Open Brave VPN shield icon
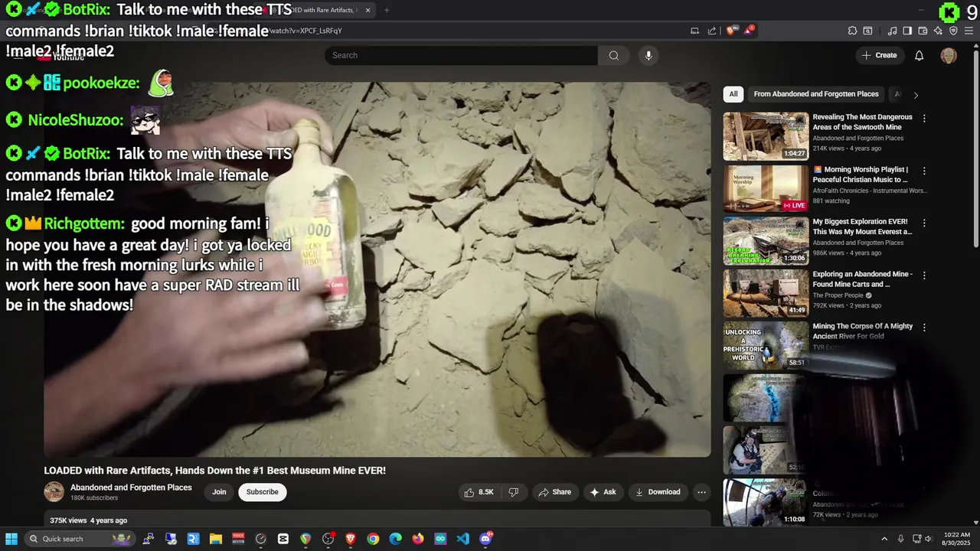980x551 pixels. coord(953,31)
